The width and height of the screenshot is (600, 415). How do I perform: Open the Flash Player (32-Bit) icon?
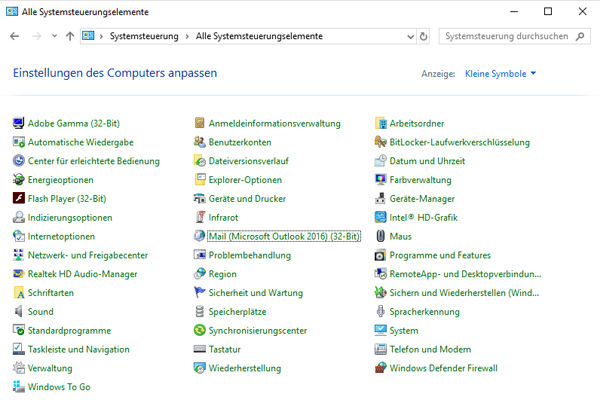click(18, 198)
